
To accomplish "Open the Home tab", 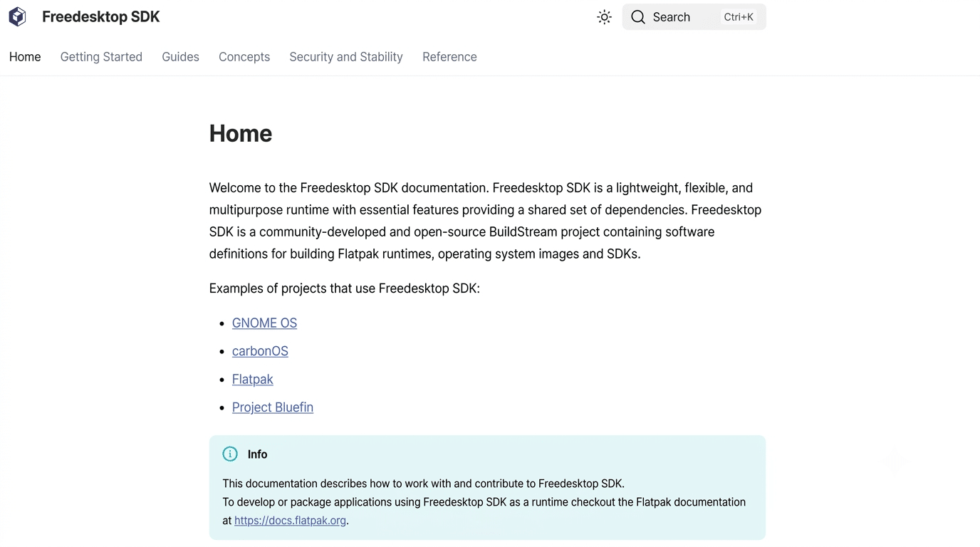I will click(25, 57).
